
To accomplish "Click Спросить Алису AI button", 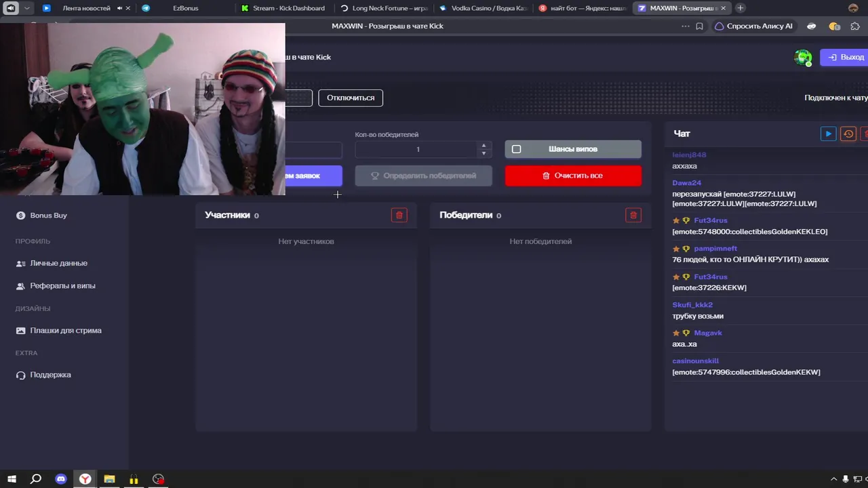I will click(753, 26).
